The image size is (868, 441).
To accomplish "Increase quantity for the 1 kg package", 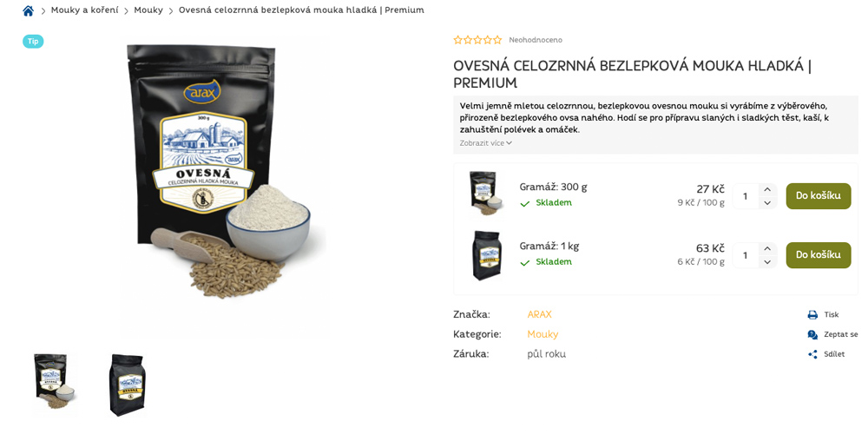I will point(767,248).
